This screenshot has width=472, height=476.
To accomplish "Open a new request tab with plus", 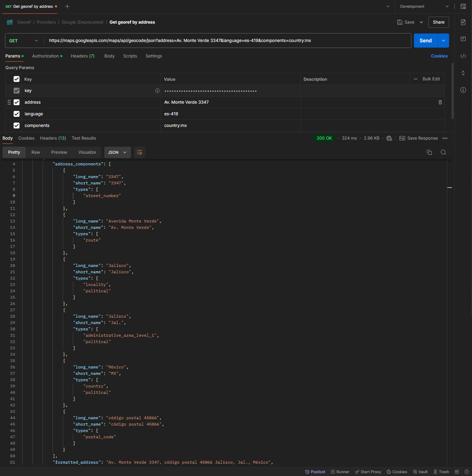I will (x=67, y=6).
